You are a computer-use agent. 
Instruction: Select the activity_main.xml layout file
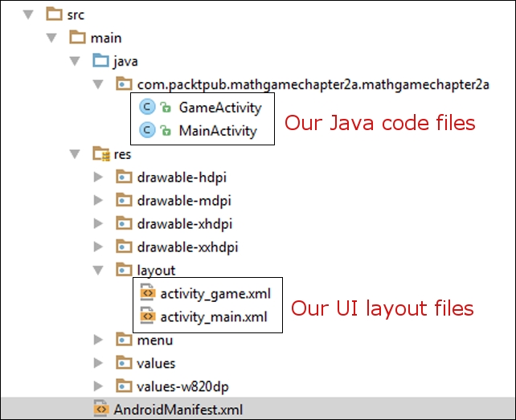coord(215,316)
